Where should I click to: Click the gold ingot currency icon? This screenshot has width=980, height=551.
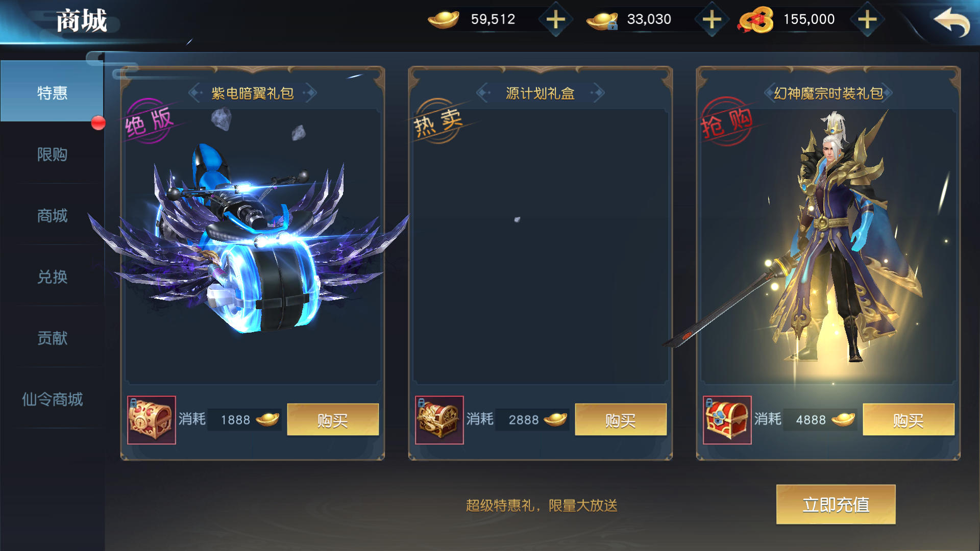pos(443,19)
